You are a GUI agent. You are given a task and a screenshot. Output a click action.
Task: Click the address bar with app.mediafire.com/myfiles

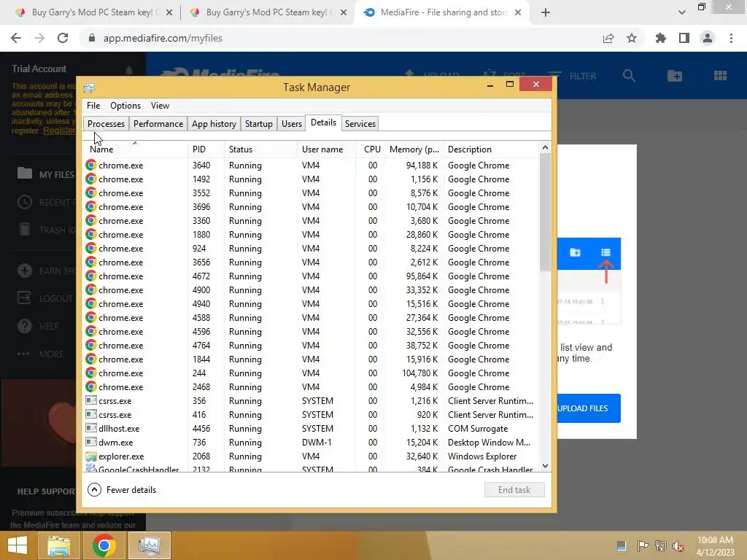coord(343,38)
